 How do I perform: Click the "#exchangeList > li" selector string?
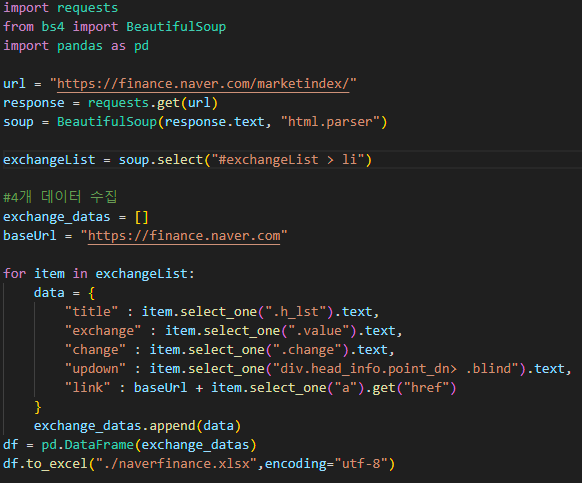tap(288, 160)
